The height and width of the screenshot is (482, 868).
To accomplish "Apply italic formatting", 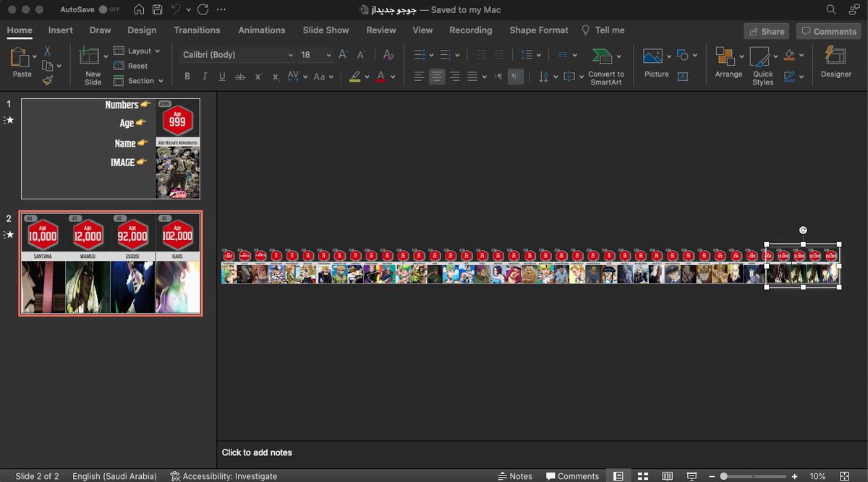I will pos(205,77).
